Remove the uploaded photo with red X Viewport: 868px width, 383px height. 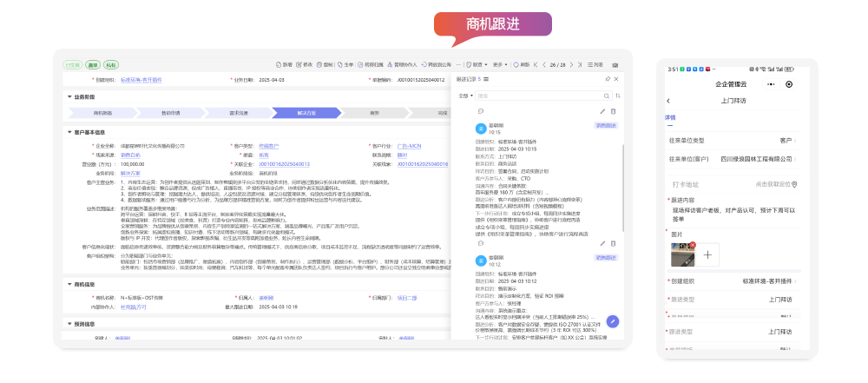coord(693,245)
